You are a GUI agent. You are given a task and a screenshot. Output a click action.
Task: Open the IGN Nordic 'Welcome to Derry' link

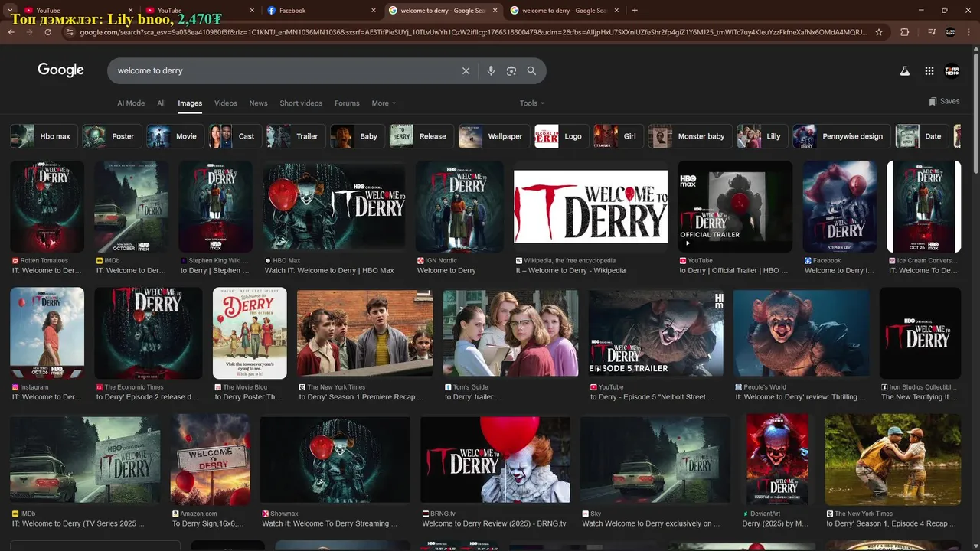(446, 271)
